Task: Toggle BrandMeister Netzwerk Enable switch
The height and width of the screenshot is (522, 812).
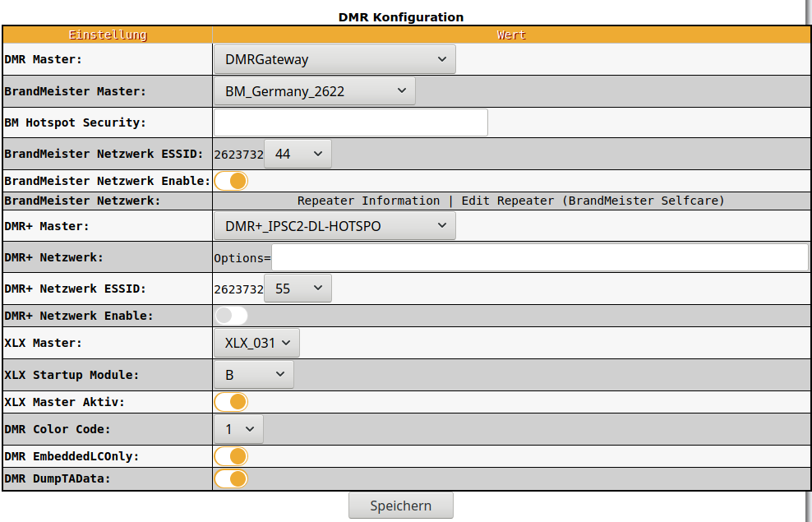Action: pos(231,181)
